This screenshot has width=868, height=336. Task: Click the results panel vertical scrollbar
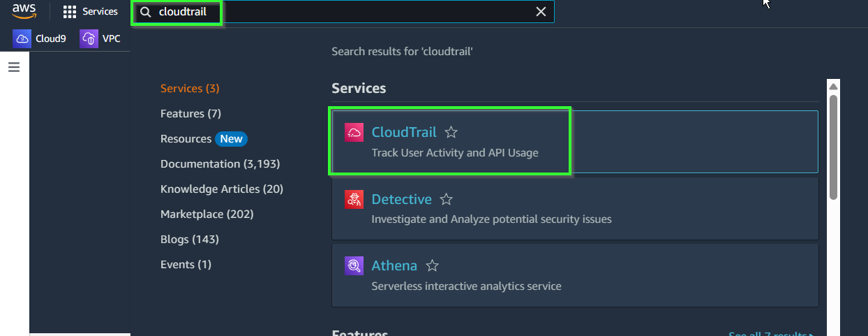point(833,147)
